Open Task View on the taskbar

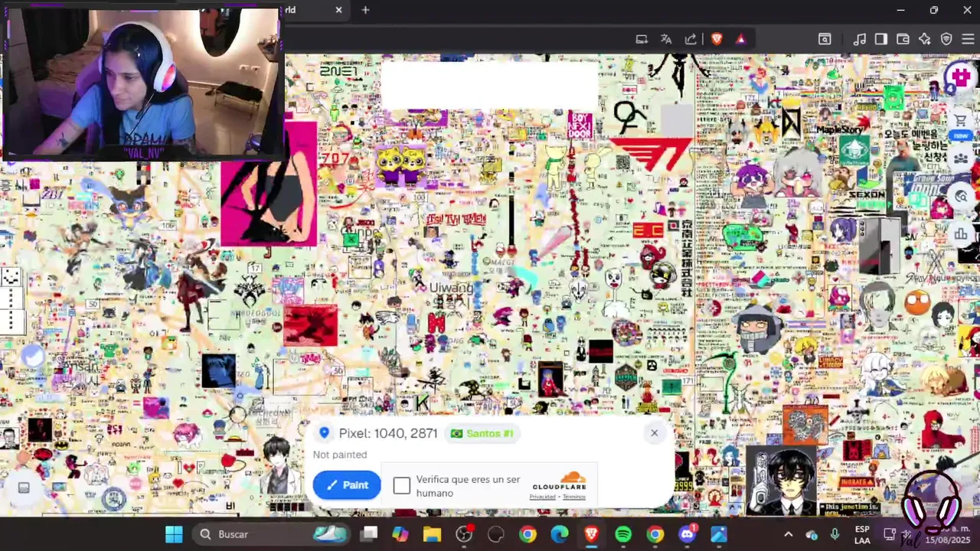click(x=370, y=534)
